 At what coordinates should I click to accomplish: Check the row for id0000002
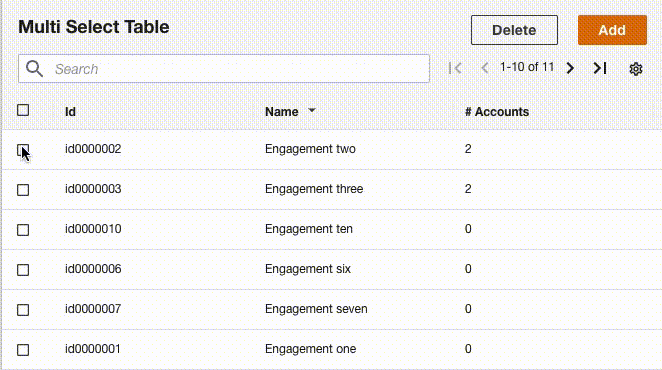[23, 150]
